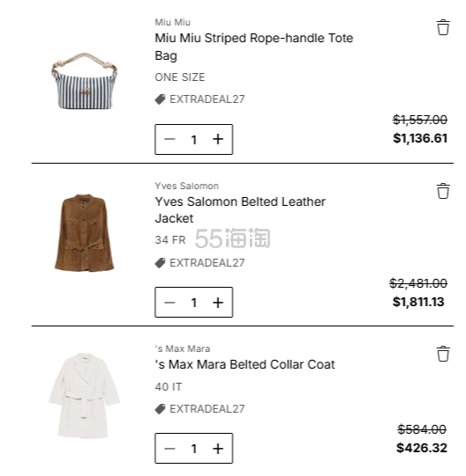The height and width of the screenshot is (476, 466).
Task: Click the EXTRADEAL27 tag icon under Miu Miu bag
Action: coord(160,99)
